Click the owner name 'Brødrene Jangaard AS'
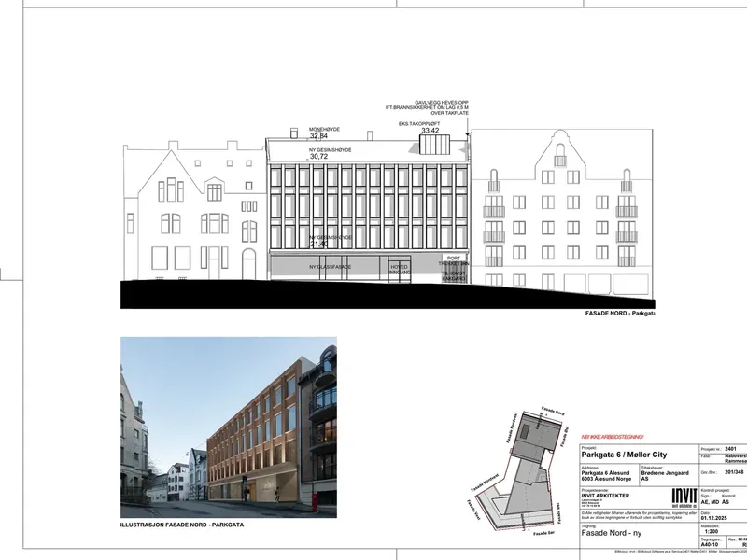747x560 pixels. 665,476
